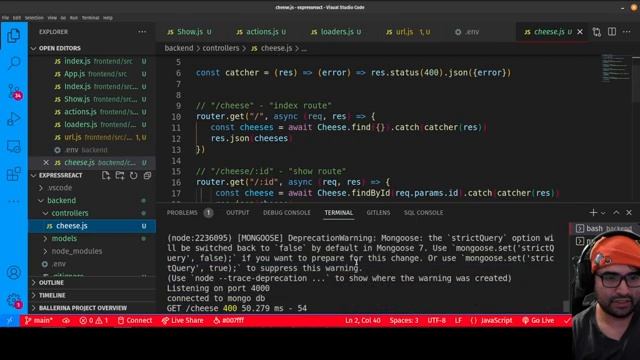Screen dimensions: 640x360
Task: Click the remote window indicator in status bar
Action: coord(10,321)
